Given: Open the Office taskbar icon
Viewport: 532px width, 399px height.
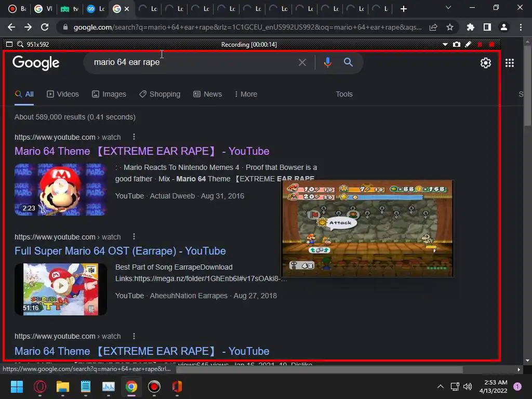Looking at the screenshot, I should (177, 387).
